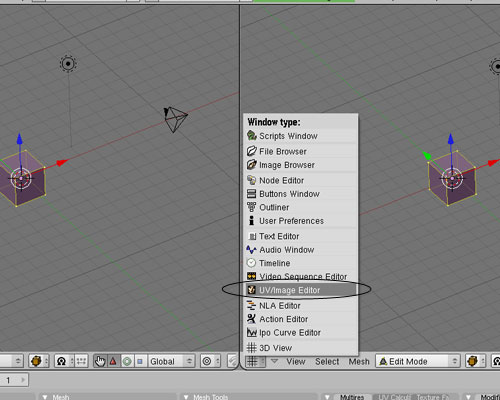Switch to Multires tab
Viewport: 500px width, 400px height.
(352, 397)
